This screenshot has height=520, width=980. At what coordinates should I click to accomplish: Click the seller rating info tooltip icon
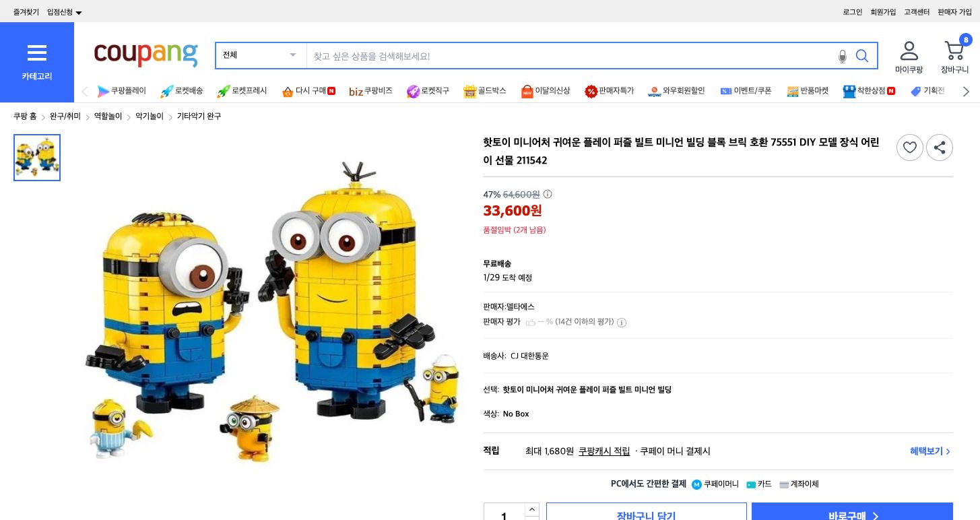621,323
